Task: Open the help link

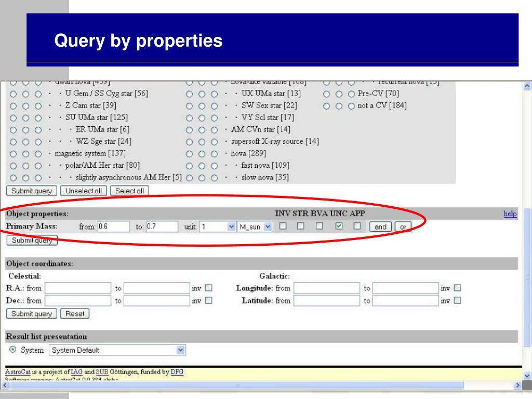Action: point(510,214)
